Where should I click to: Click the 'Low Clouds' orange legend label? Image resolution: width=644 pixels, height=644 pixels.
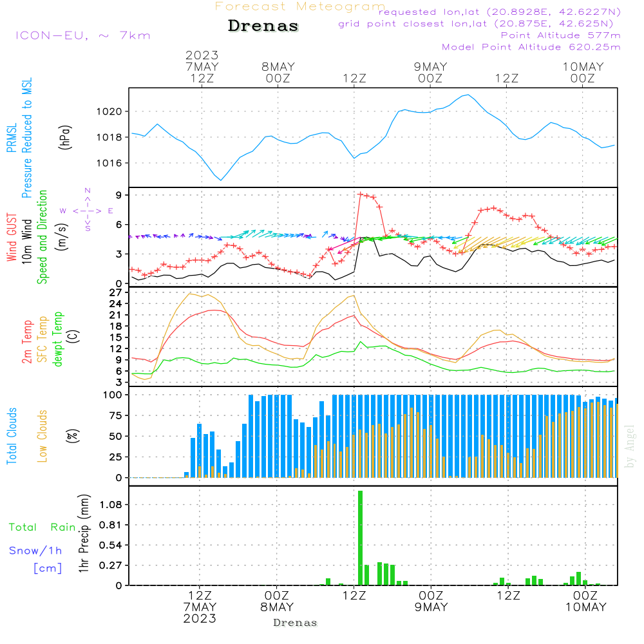[43, 436]
